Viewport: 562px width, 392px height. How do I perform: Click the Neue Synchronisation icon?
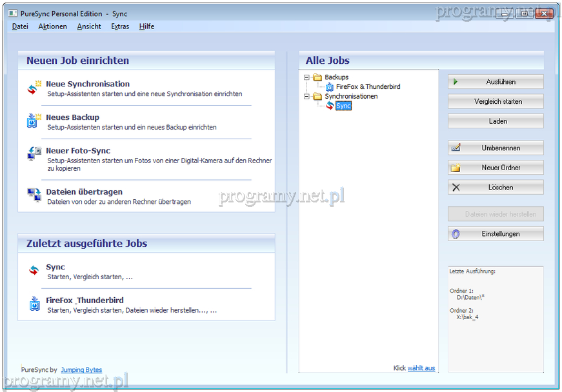point(34,88)
